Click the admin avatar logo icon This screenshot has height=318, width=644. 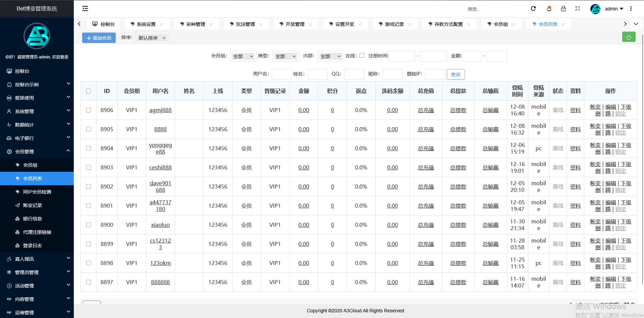point(595,9)
